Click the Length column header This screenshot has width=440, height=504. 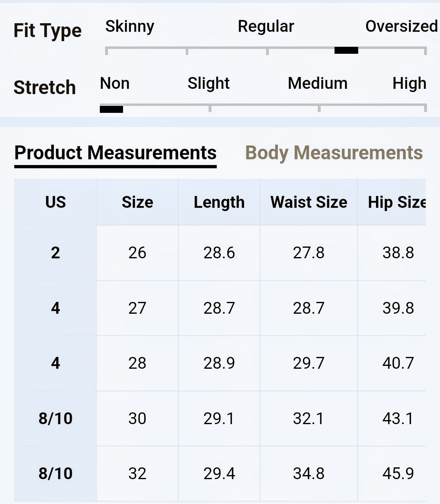tap(219, 202)
